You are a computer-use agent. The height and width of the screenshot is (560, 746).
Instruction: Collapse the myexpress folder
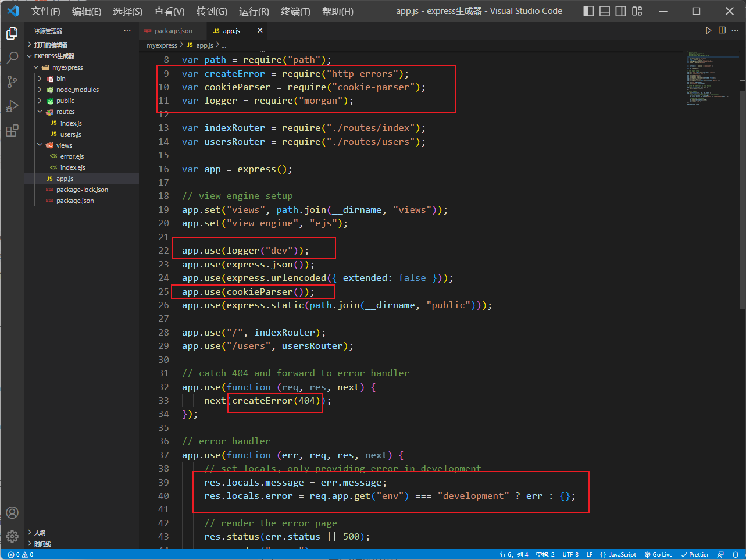tap(81, 67)
